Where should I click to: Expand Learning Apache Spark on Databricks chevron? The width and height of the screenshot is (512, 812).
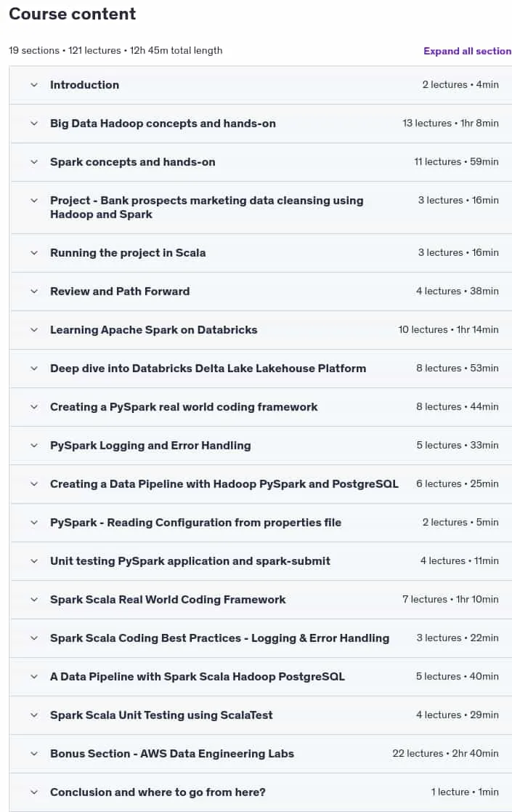point(34,330)
